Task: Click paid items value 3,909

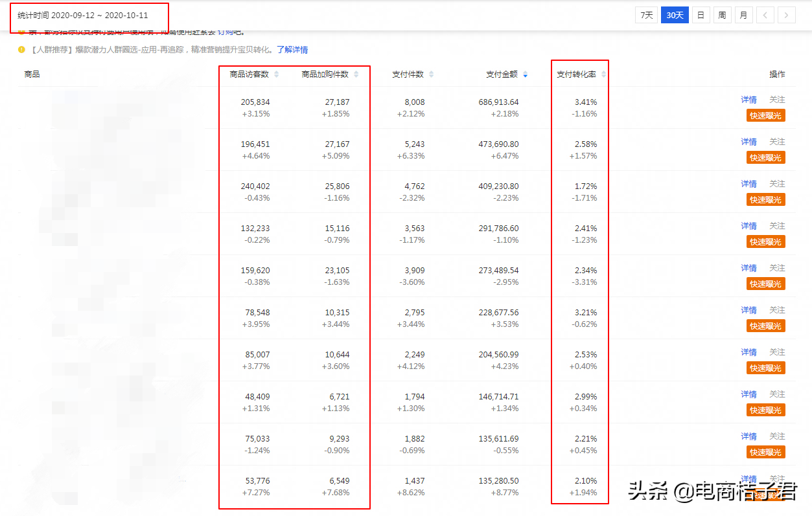Action: (x=415, y=271)
